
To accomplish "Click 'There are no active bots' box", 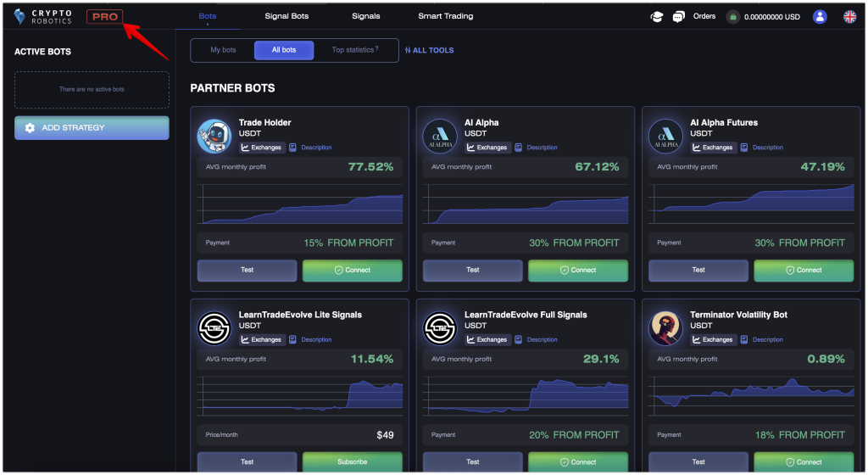I will coord(92,89).
